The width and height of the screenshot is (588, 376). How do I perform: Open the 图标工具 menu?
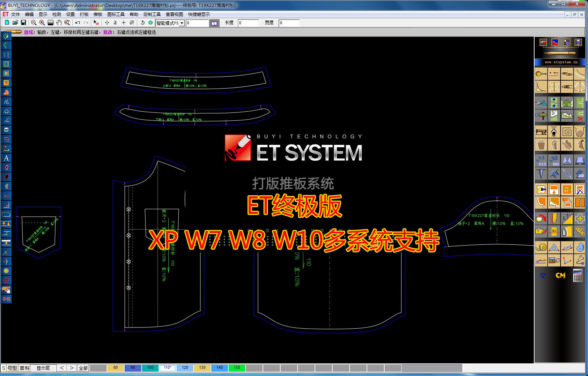coord(116,14)
